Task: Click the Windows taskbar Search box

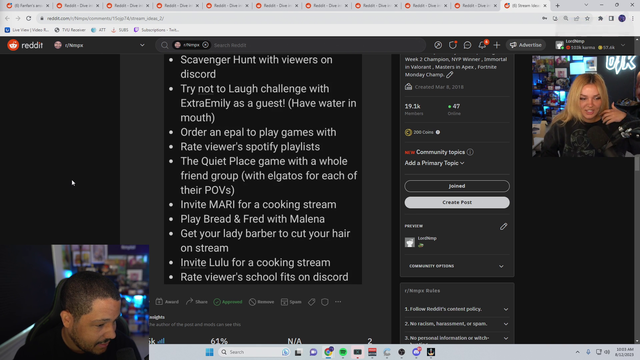Action: pos(255,352)
